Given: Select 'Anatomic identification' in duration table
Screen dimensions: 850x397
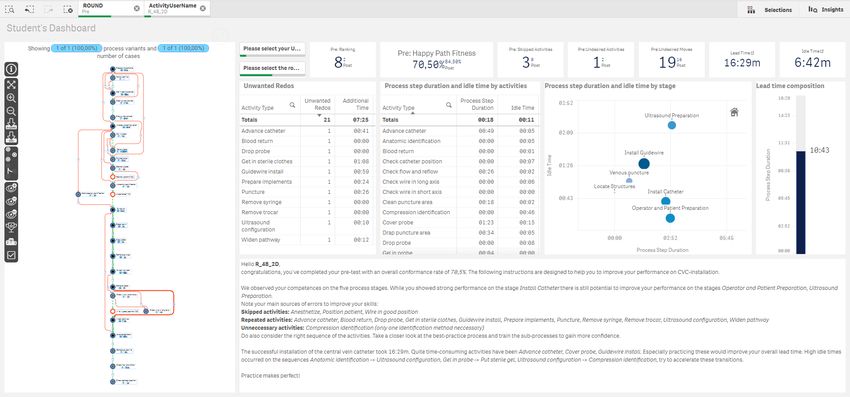Looking at the screenshot, I should [411, 141].
